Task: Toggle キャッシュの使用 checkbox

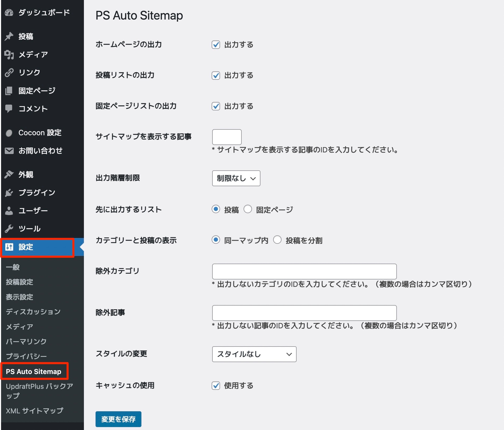Action: (216, 386)
